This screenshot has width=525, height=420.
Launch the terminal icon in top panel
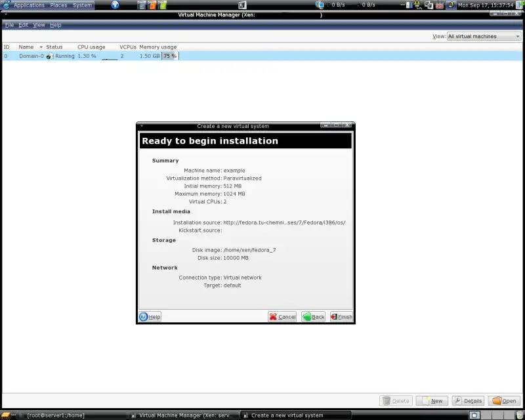point(242,5)
